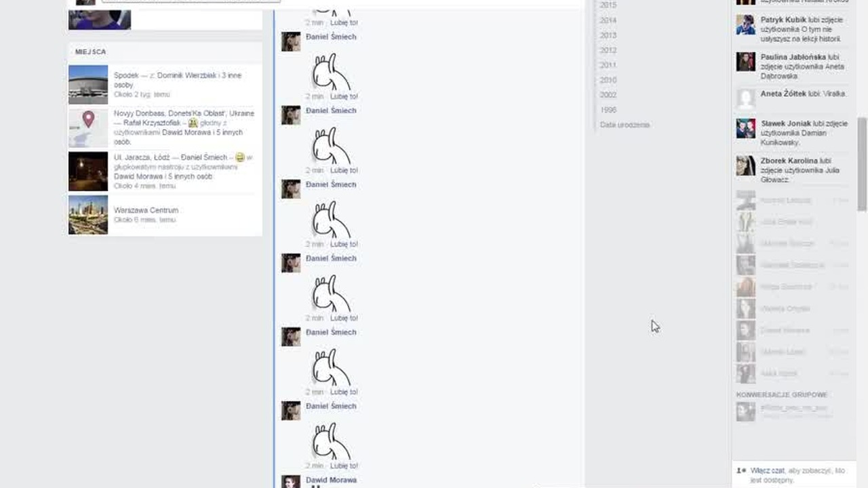Open the Warszawa Centrum skyline thumbnail

(x=88, y=215)
